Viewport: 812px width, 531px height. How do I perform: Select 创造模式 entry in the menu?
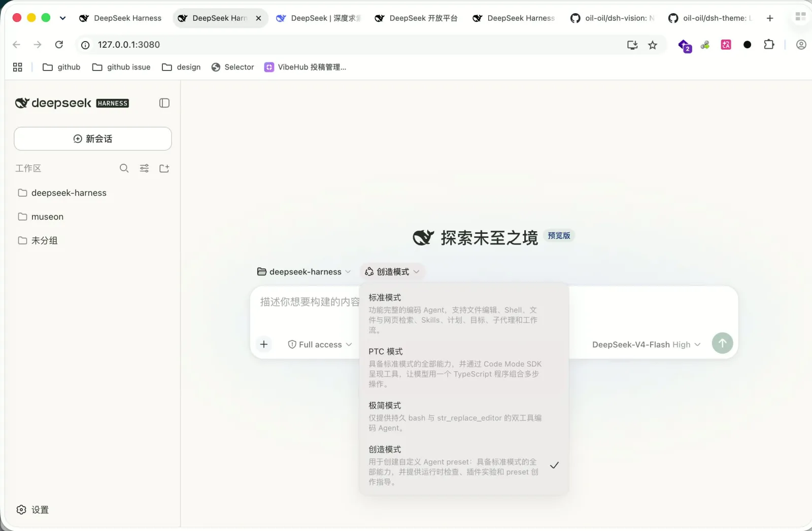tap(463, 465)
